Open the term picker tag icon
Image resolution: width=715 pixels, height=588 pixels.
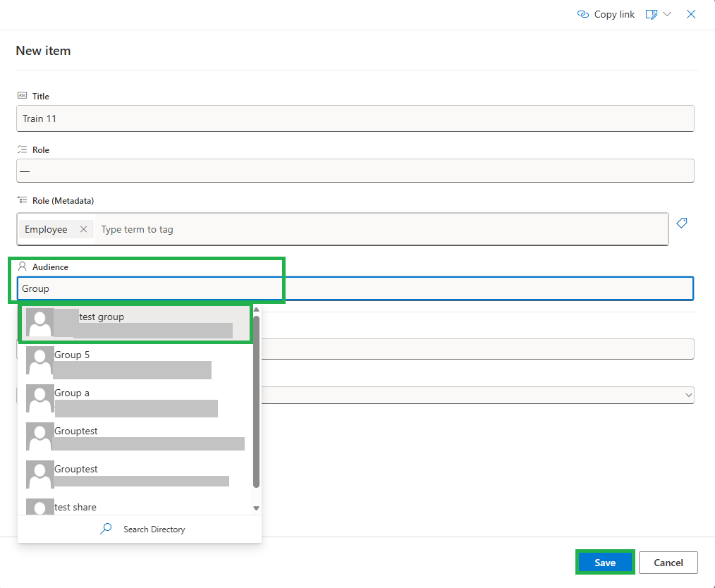pos(682,223)
